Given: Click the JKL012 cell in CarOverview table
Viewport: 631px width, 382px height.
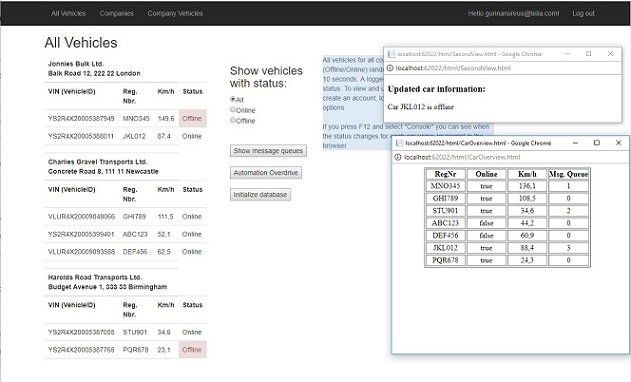Looking at the screenshot, I should click(445, 248).
